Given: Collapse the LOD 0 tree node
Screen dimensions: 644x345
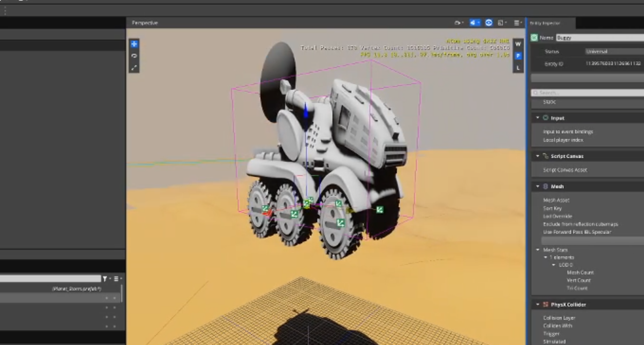Looking at the screenshot, I should pos(553,265).
